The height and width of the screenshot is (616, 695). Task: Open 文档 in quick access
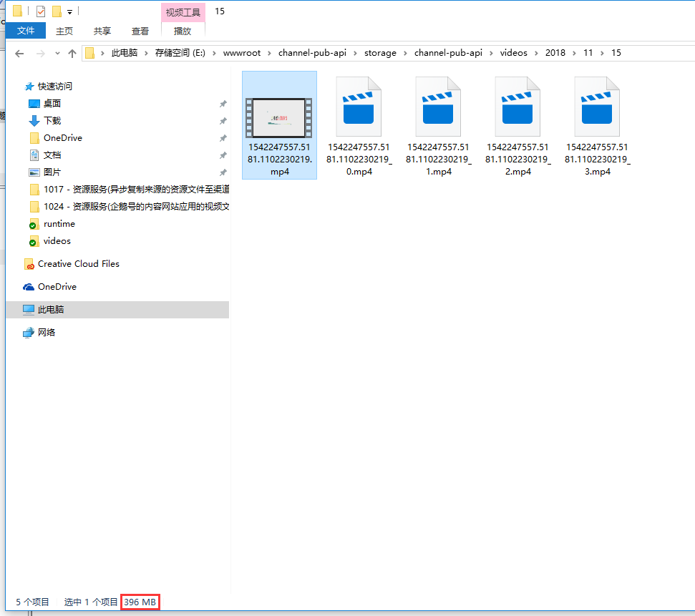coord(52,155)
